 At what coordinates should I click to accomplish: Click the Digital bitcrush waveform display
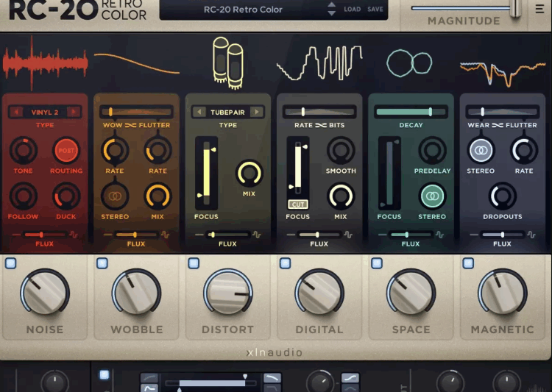319,63
